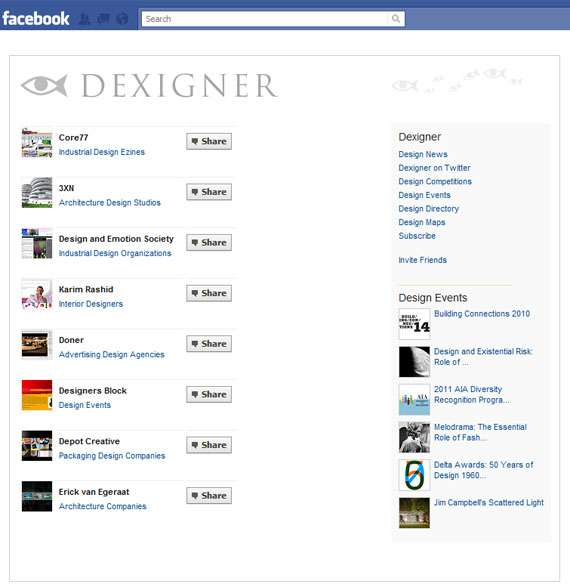Open Industrial Design Organizations category link
The width and height of the screenshot is (570, 587).
coord(115,253)
